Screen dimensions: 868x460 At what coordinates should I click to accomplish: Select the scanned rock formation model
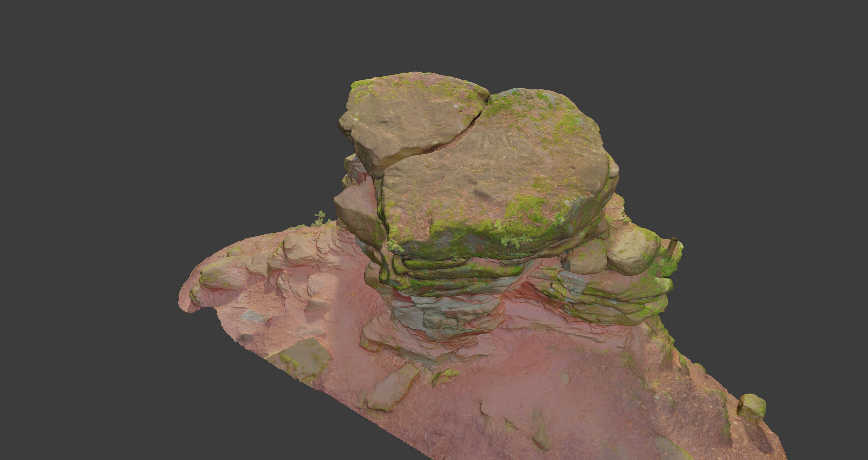tap(482, 266)
